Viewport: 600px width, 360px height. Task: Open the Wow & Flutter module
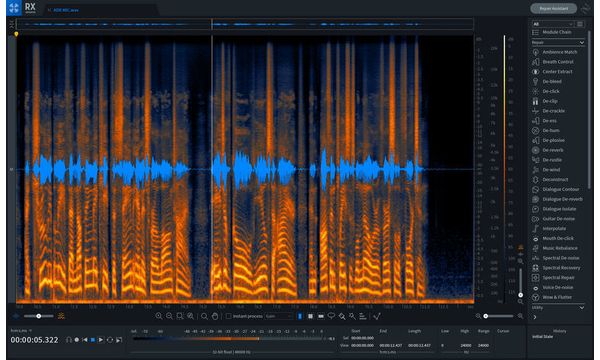[x=552, y=297]
